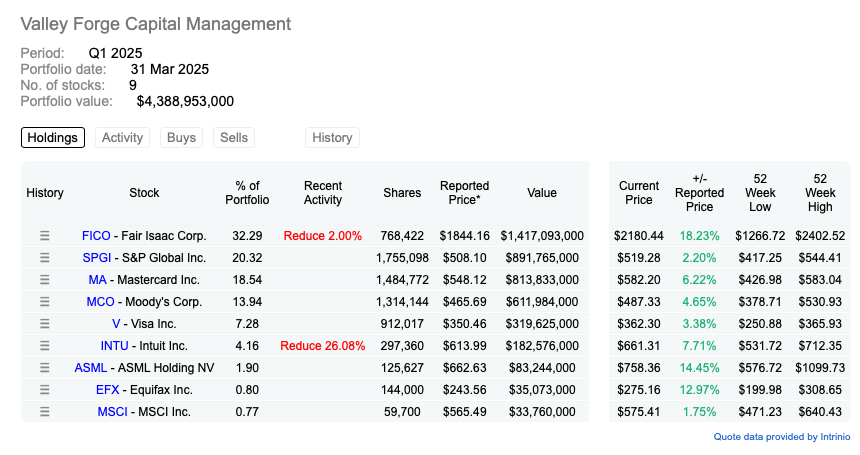The image size is (860, 455).
Task: Open history icon for Equifax row
Action: tap(44, 389)
